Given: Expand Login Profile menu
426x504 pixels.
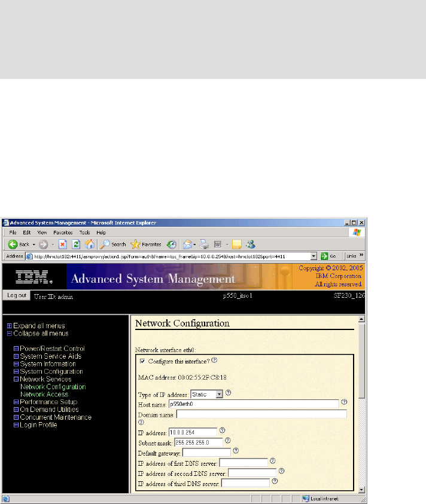Looking at the screenshot, I should tap(16, 425).
